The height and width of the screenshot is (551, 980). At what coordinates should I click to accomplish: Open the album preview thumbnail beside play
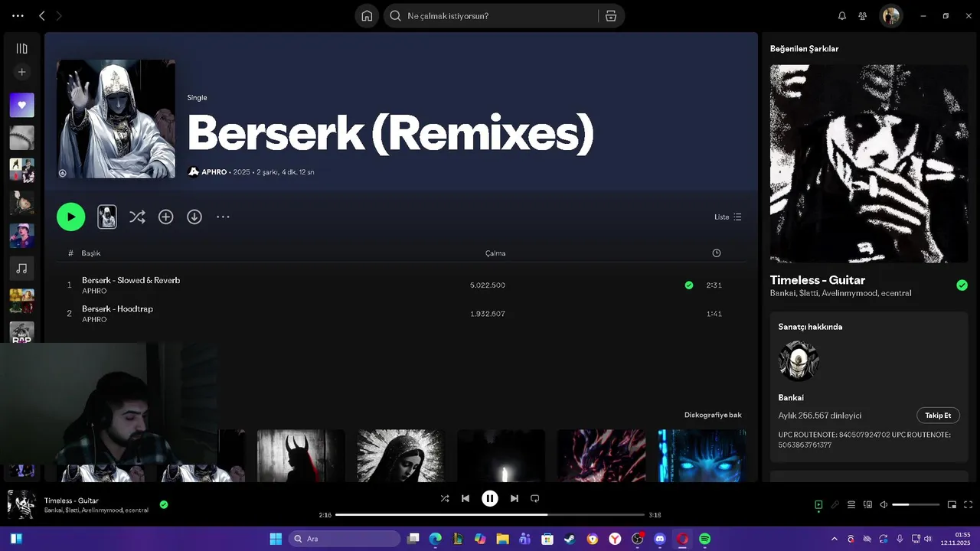(107, 217)
